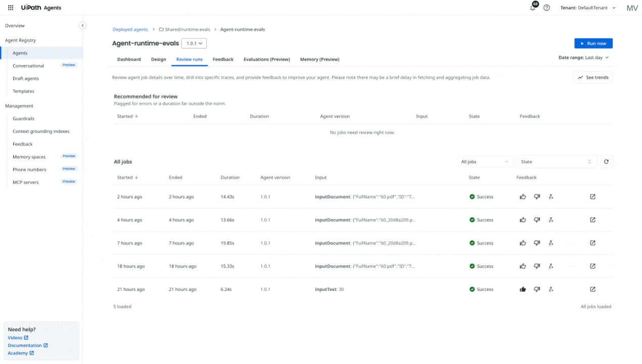Screen dimensions: 642x364
Task: Open the State filter dropdown
Action: 557,162
